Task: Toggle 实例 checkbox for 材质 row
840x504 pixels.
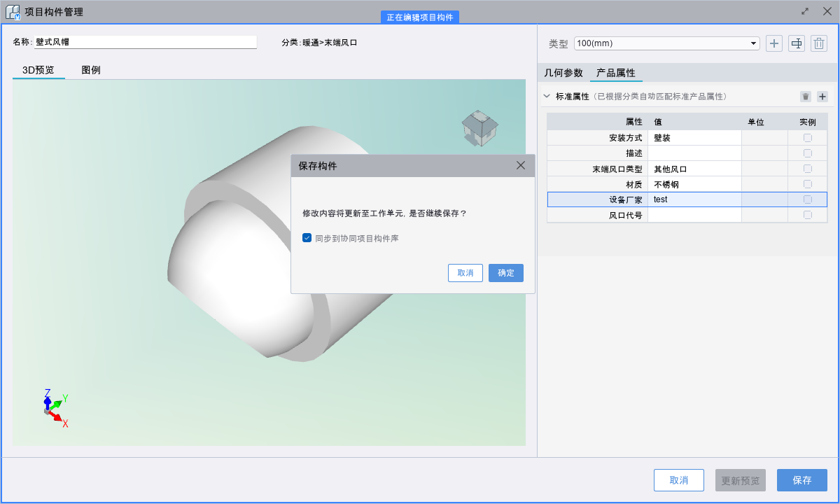Action: tap(807, 184)
